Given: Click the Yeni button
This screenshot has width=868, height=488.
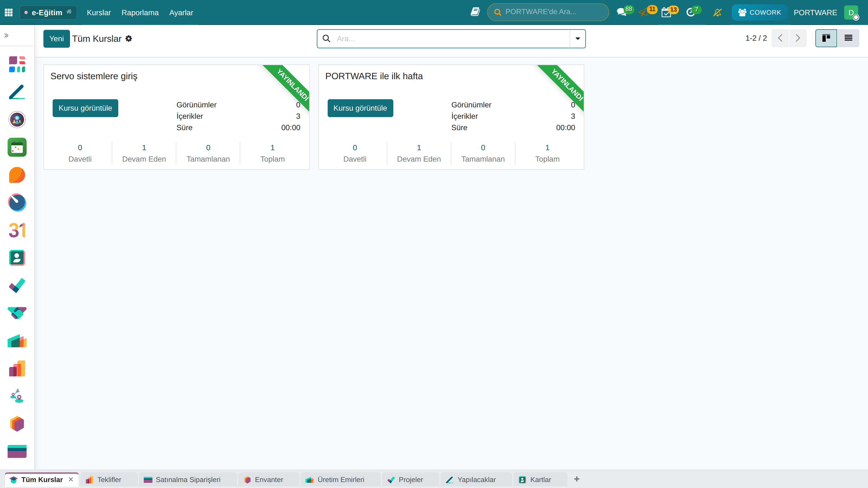Looking at the screenshot, I should click(x=57, y=39).
